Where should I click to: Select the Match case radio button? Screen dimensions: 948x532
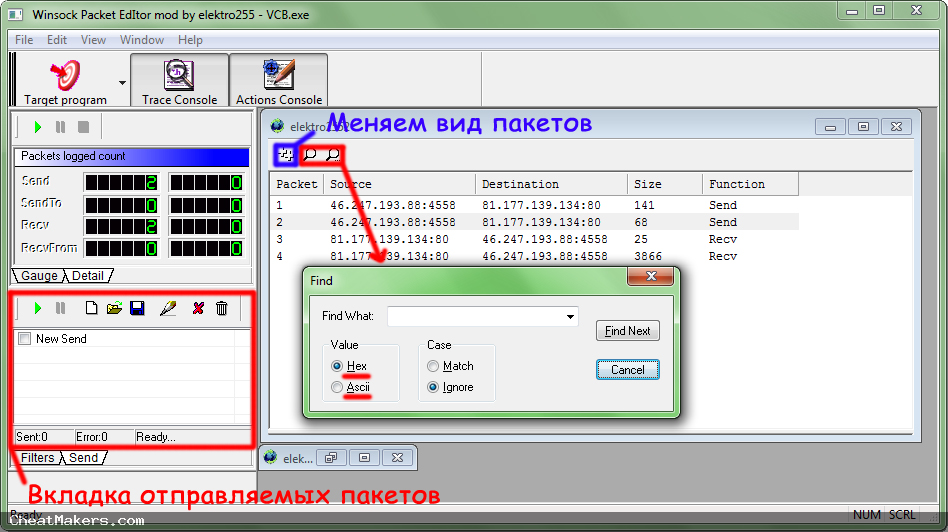coord(433,366)
